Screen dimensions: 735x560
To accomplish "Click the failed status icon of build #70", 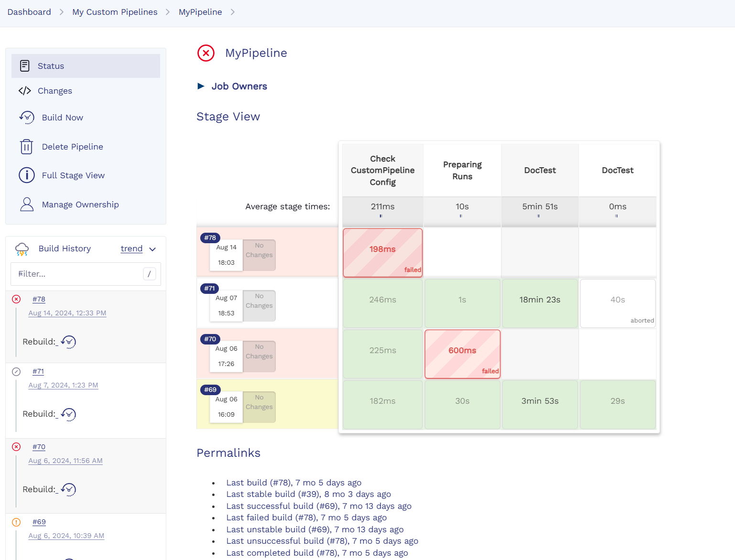I will [x=16, y=447].
